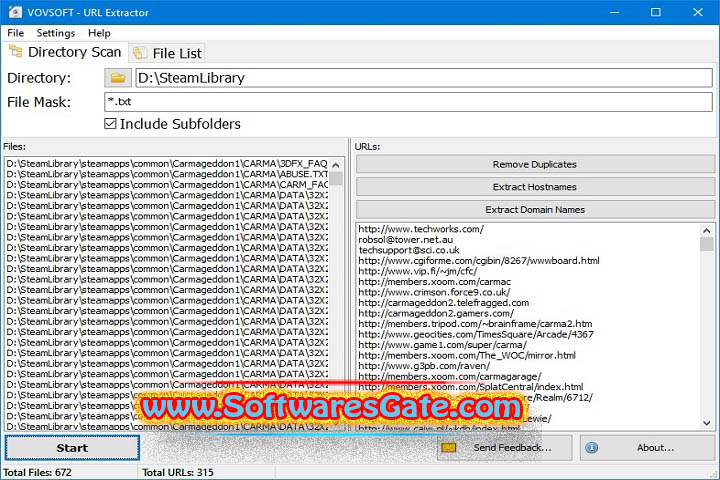Click the URLs list scrollbar thumb
The image size is (720, 480).
(x=707, y=244)
